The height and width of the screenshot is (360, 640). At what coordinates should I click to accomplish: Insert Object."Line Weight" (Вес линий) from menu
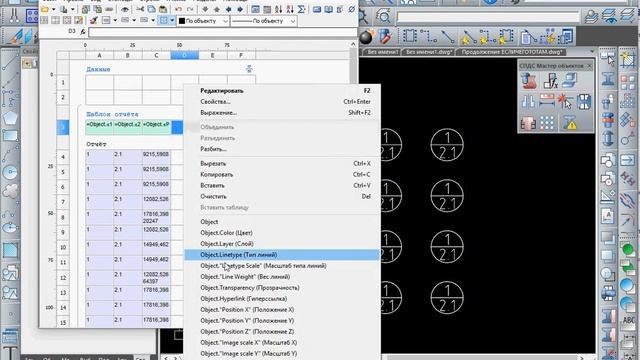pyautogui.click(x=282, y=277)
